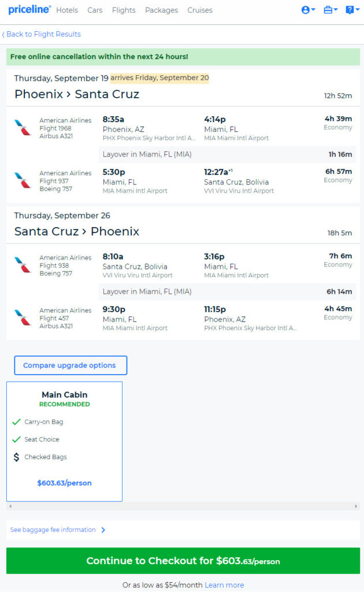The height and width of the screenshot is (592, 364).
Task: Open the Hotels menu item
Action: pos(67,10)
